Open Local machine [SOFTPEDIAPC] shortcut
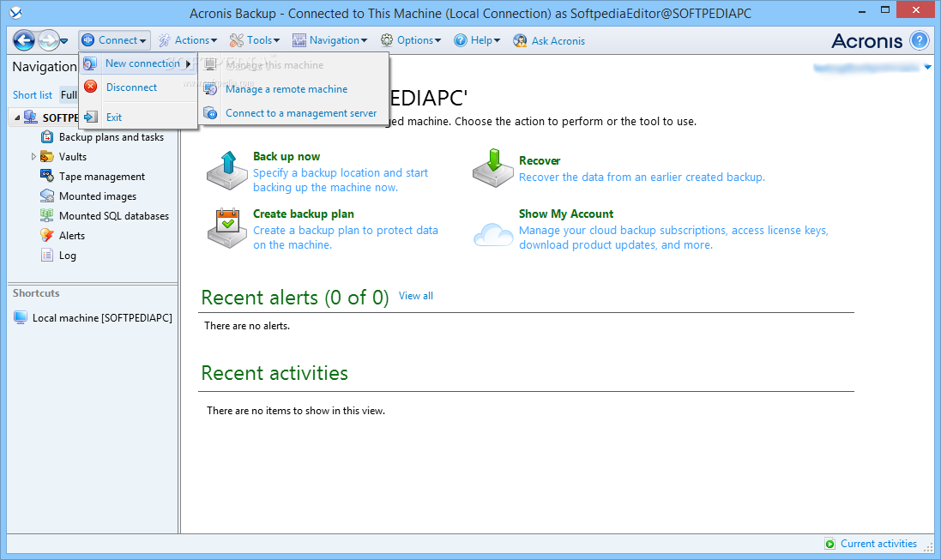 point(102,318)
